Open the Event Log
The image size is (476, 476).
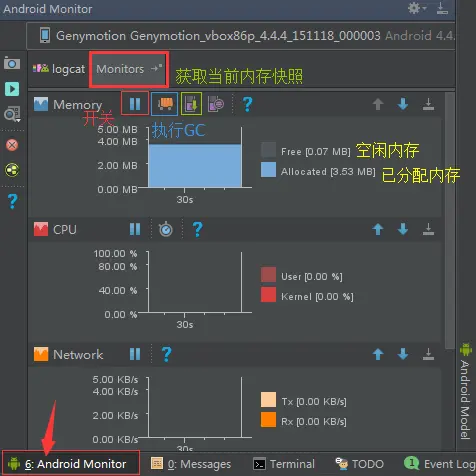[x=440, y=464]
